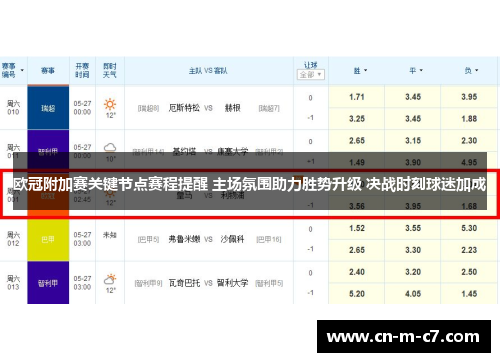Image resolution: width=500 pixels, height=362 pixels.
Task: Click the [瑞超7] ranking tag
Action: tap(269, 108)
